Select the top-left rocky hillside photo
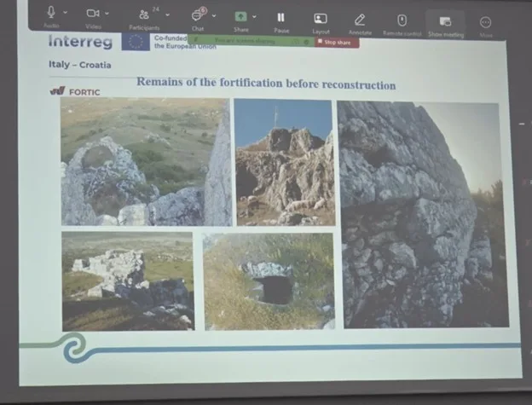532x405 pixels. [147, 162]
